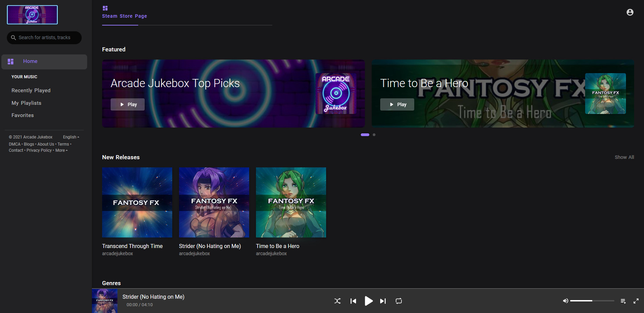This screenshot has width=644, height=313.
Task: Open the Transcend Through Time album artwork
Action: pyautogui.click(x=137, y=202)
